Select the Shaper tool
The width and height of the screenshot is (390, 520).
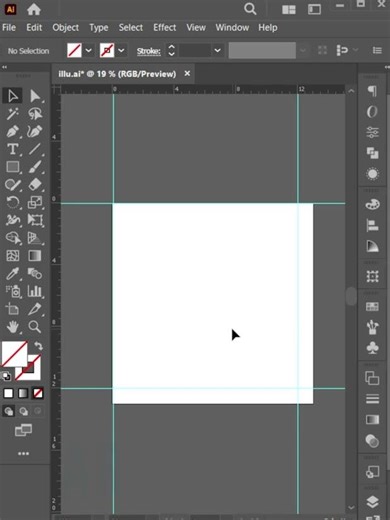tap(13, 184)
